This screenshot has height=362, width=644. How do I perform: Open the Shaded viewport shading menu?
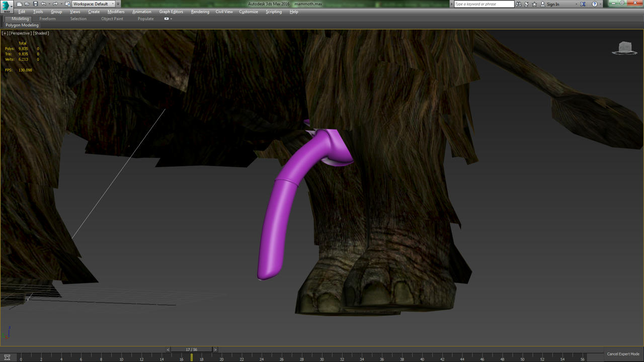point(41,33)
